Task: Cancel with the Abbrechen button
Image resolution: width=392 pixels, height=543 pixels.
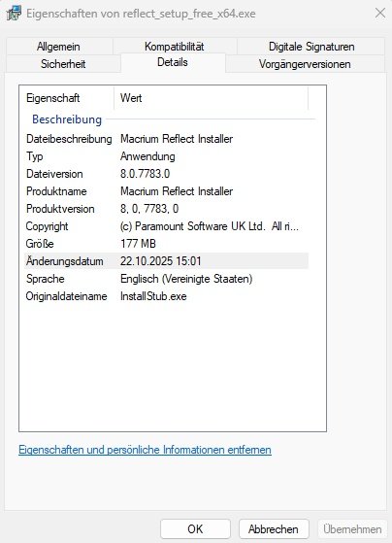Action: 274,529
